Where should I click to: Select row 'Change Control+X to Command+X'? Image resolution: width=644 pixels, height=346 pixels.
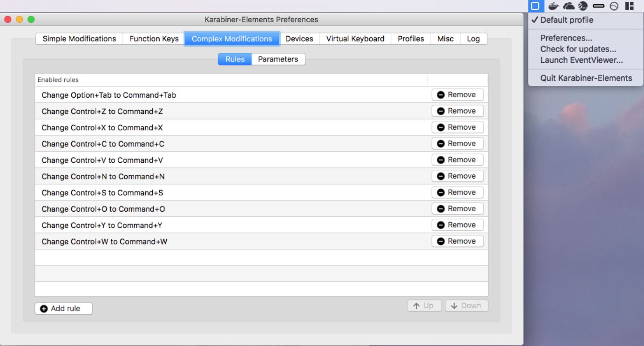coord(261,127)
